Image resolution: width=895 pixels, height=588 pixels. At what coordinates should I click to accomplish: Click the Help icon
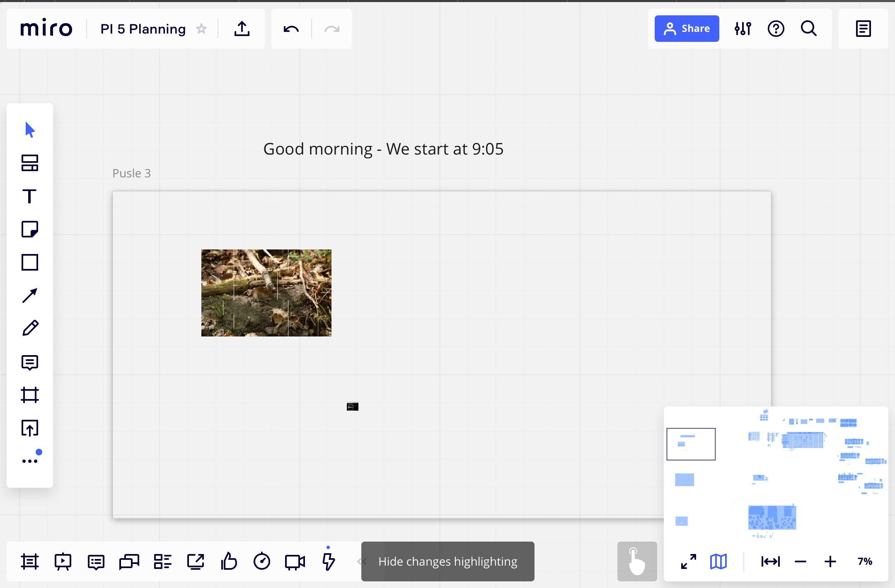[776, 29]
